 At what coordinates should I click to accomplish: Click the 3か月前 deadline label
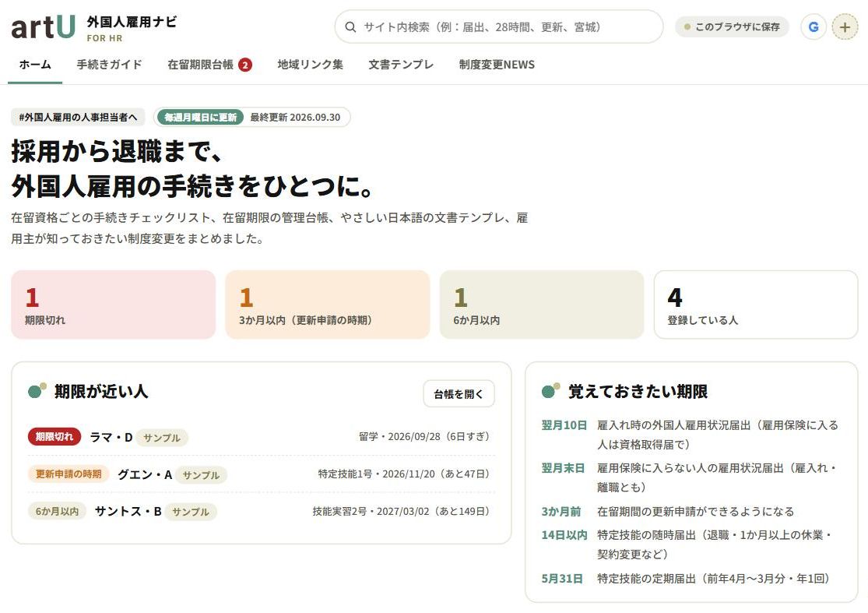click(x=561, y=511)
